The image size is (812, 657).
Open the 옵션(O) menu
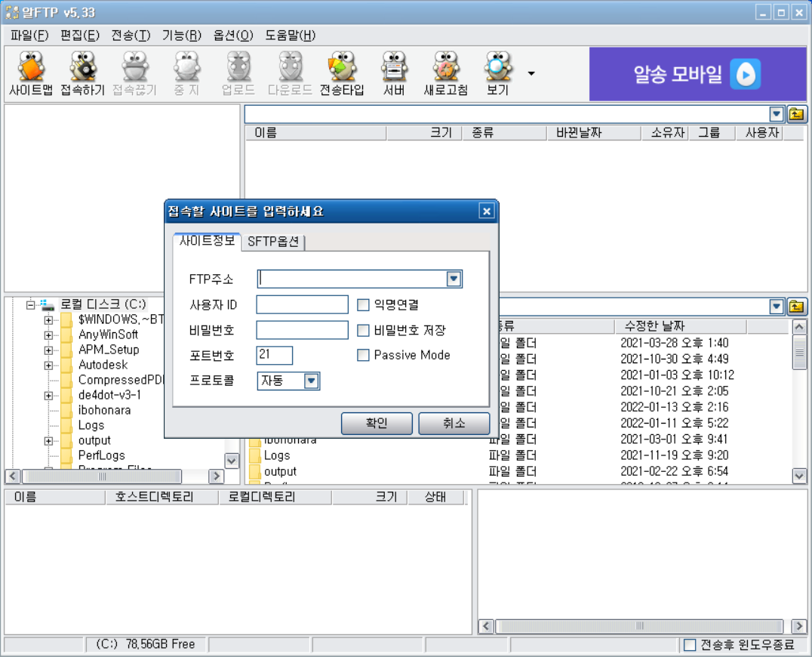[x=233, y=35]
